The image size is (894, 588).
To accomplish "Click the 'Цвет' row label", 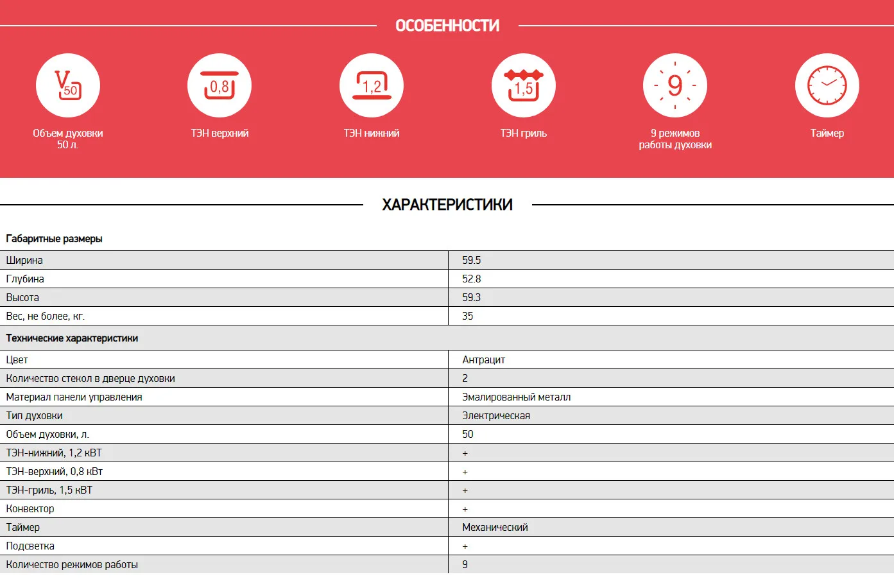I will (x=17, y=359).
